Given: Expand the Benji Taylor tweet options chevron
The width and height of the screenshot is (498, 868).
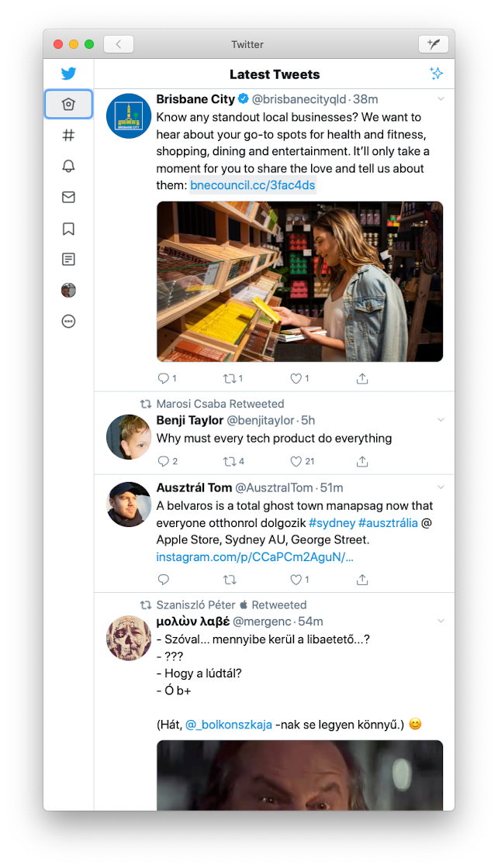Looking at the screenshot, I should [441, 420].
